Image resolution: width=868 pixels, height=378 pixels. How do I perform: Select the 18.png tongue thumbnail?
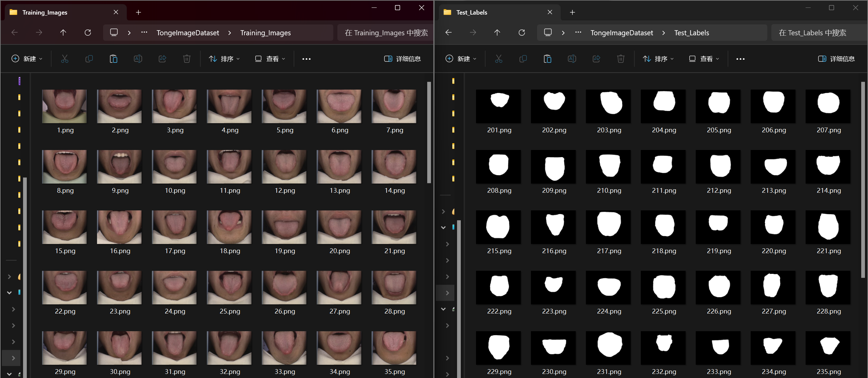click(229, 227)
